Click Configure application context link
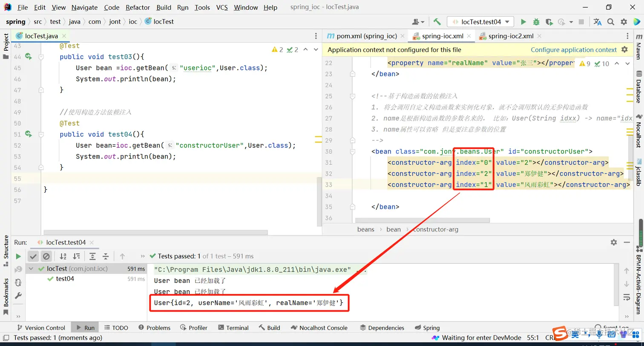 [574, 50]
